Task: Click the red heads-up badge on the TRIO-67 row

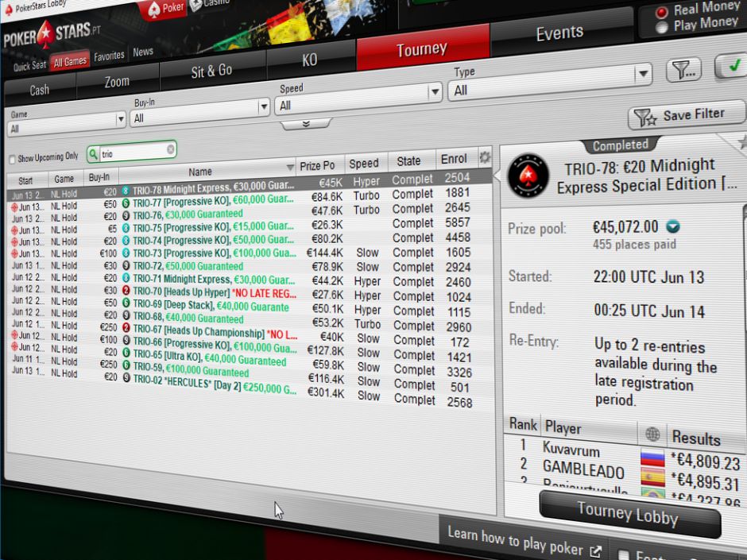Action: 126,327
